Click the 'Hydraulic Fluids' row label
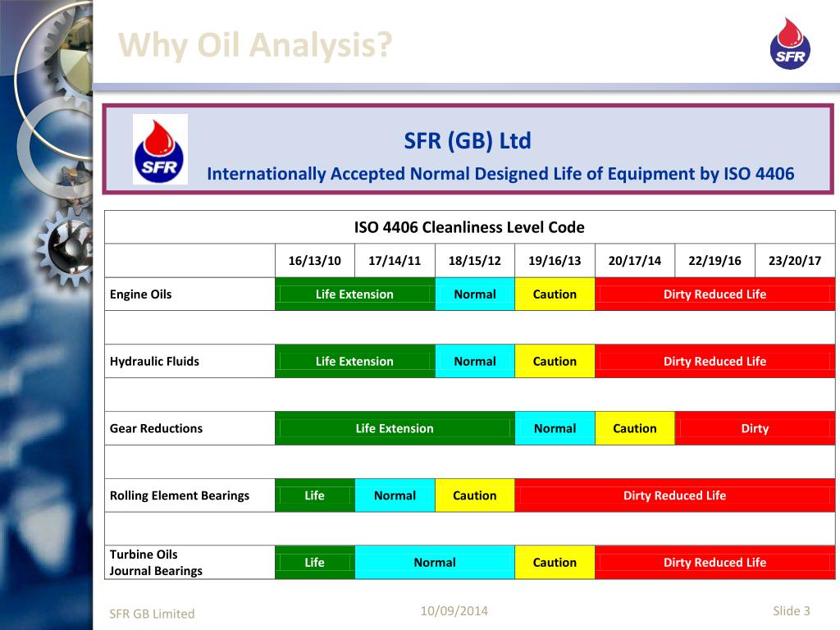 [154, 361]
